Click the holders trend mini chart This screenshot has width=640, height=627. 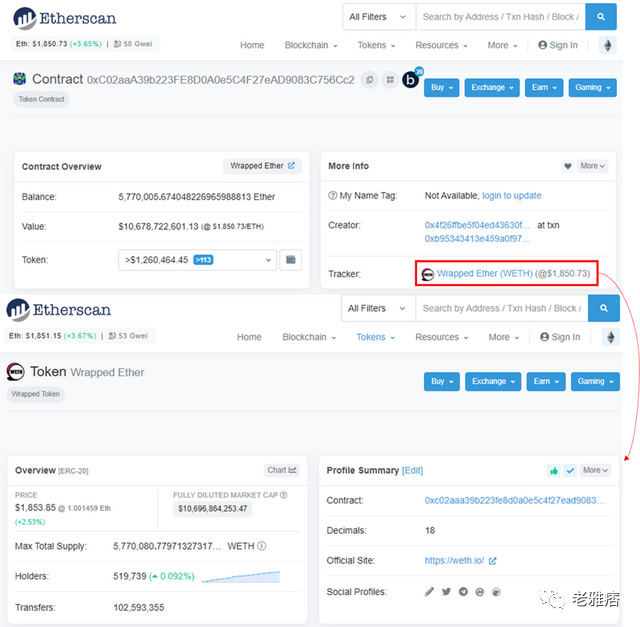coord(241,576)
